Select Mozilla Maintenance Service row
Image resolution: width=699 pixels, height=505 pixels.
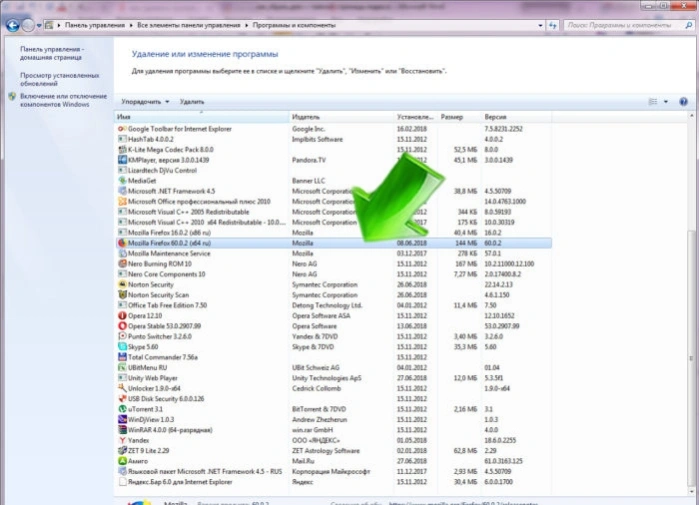(x=333, y=253)
